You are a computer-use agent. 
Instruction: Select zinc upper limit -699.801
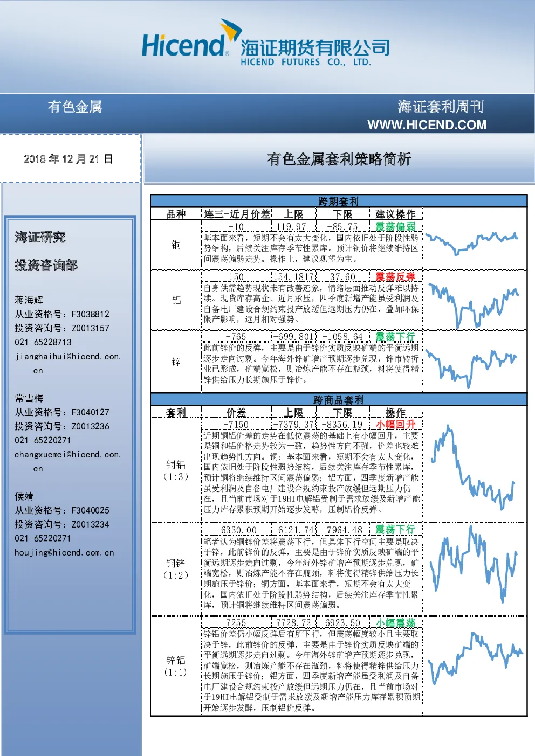pyautogui.click(x=293, y=337)
